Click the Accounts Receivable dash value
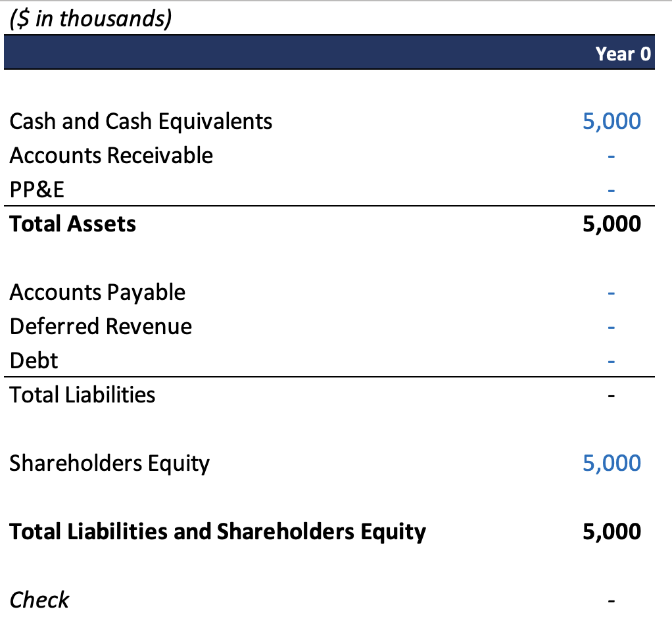 pos(611,156)
